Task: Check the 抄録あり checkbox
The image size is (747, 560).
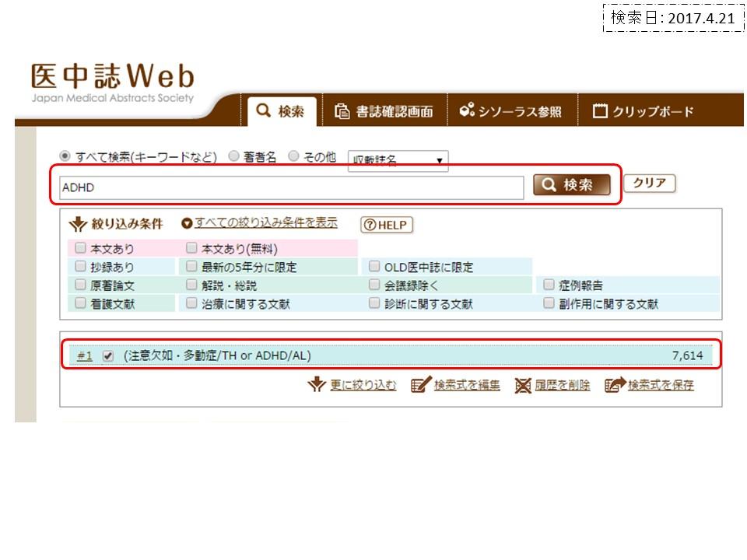Action: (80, 266)
